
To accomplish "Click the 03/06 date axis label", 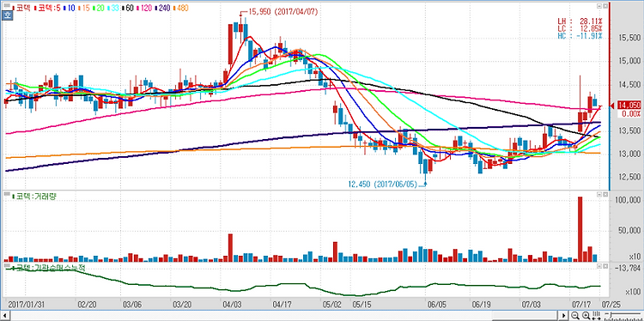I will click(x=132, y=304).
